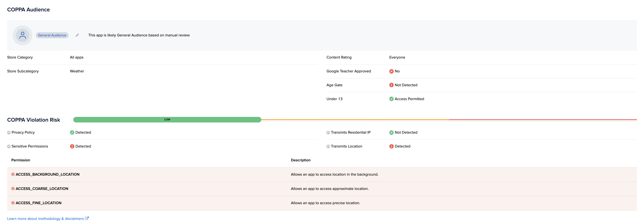This screenshot has height=223, width=644.
Task: Click the external link icon after disclaimers
Action: (87, 218)
